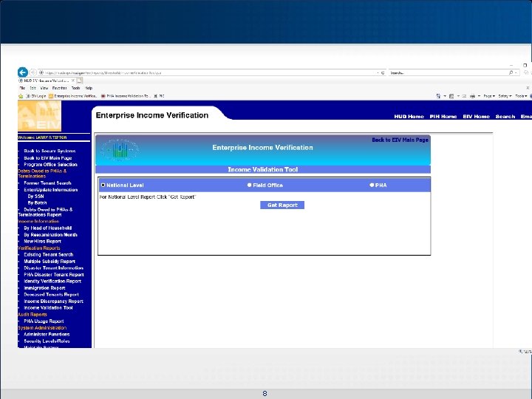Screen dimensions: 532x399
Task: Open the Safety dropdown menu
Action: point(505,96)
